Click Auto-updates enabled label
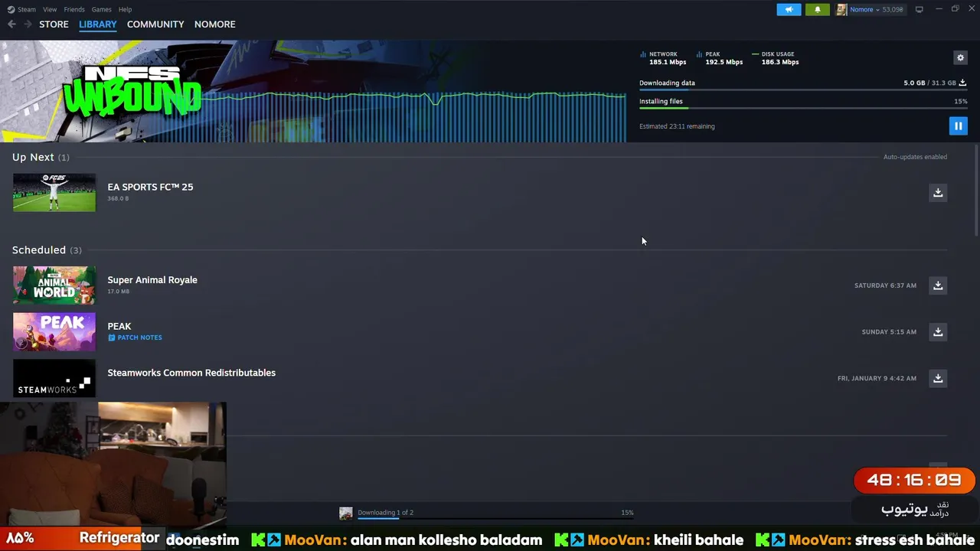980x551 pixels. 915,157
